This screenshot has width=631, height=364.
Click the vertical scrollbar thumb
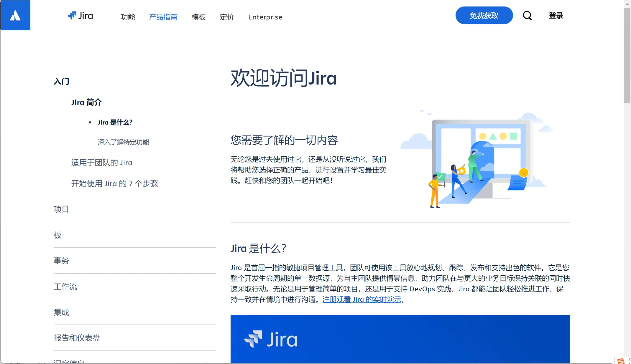pyautogui.click(x=627, y=55)
